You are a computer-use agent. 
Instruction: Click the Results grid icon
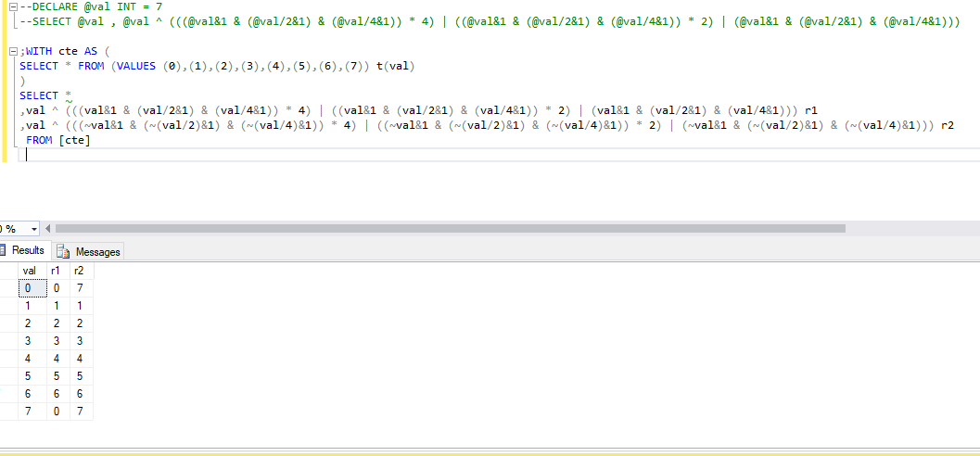[x=3, y=250]
